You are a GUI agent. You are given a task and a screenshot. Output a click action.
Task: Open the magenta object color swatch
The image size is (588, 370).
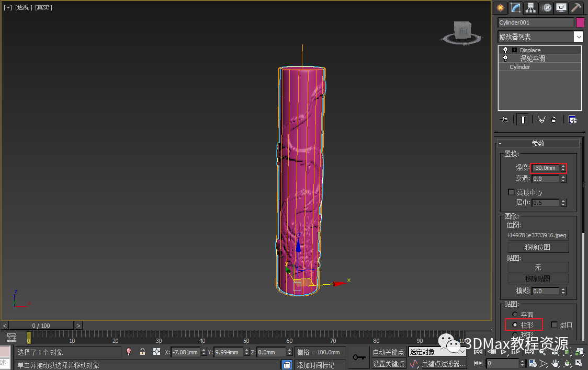point(581,22)
